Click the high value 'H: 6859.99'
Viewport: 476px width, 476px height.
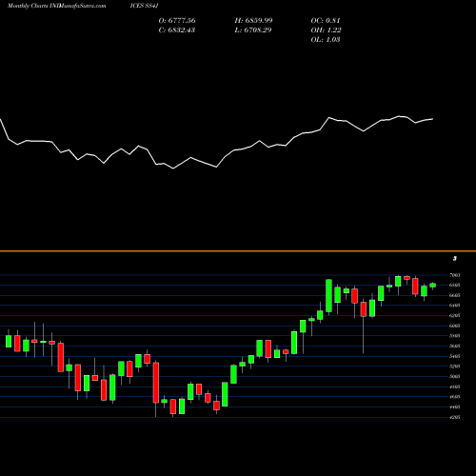click(253, 21)
